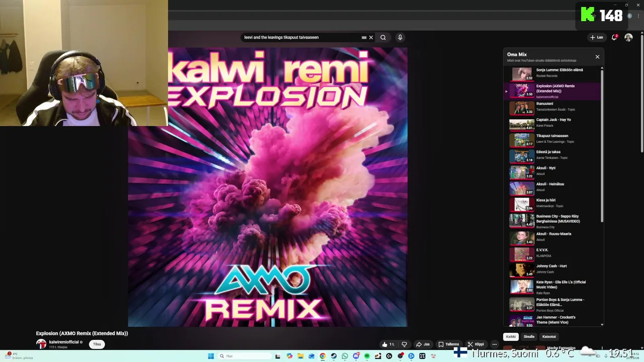Play Jan Hammer - Crockett's Theme
This screenshot has height=362, width=644.
pos(552,321)
